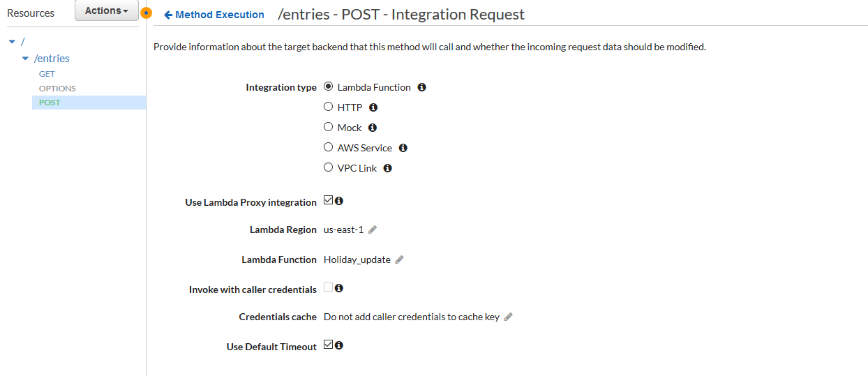Click info icon beside VPC Link option

pyautogui.click(x=388, y=168)
